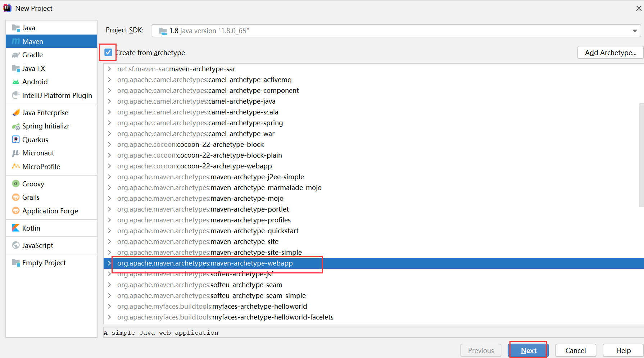Click the Application Forge icon

(16, 211)
